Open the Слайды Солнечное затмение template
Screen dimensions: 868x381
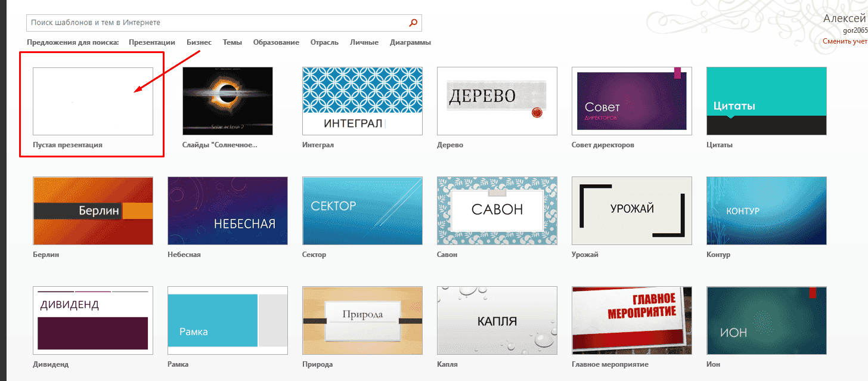(x=227, y=100)
